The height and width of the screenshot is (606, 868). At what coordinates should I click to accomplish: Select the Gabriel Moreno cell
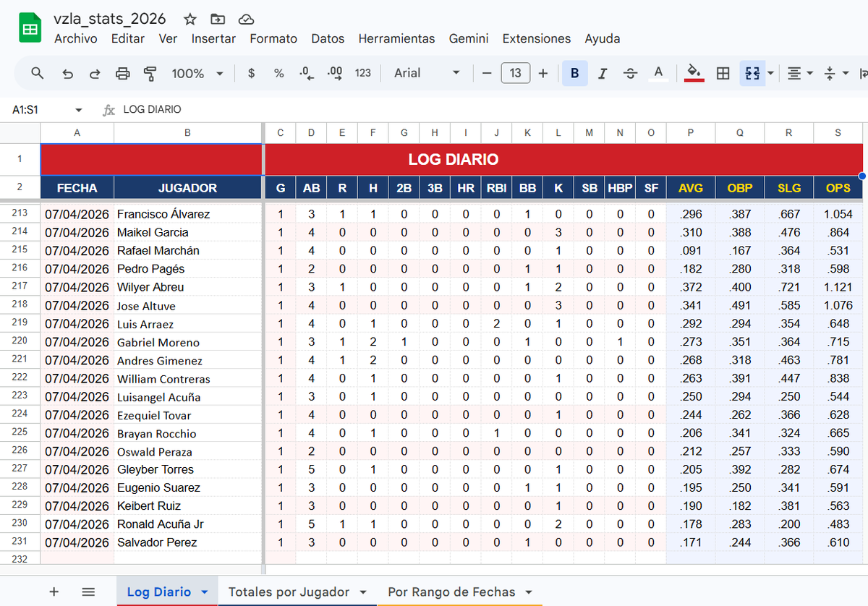(187, 341)
